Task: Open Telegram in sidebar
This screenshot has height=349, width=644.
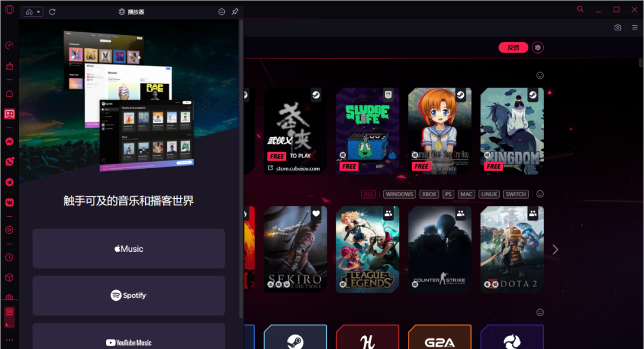Action: coord(10,182)
